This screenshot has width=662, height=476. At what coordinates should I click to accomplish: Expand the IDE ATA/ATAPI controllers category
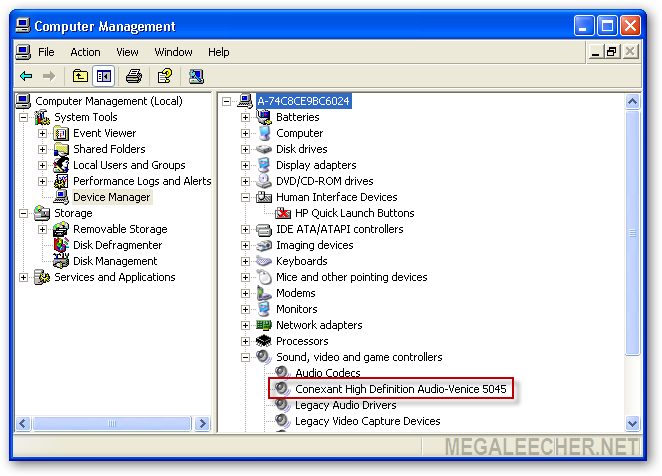tap(245, 229)
